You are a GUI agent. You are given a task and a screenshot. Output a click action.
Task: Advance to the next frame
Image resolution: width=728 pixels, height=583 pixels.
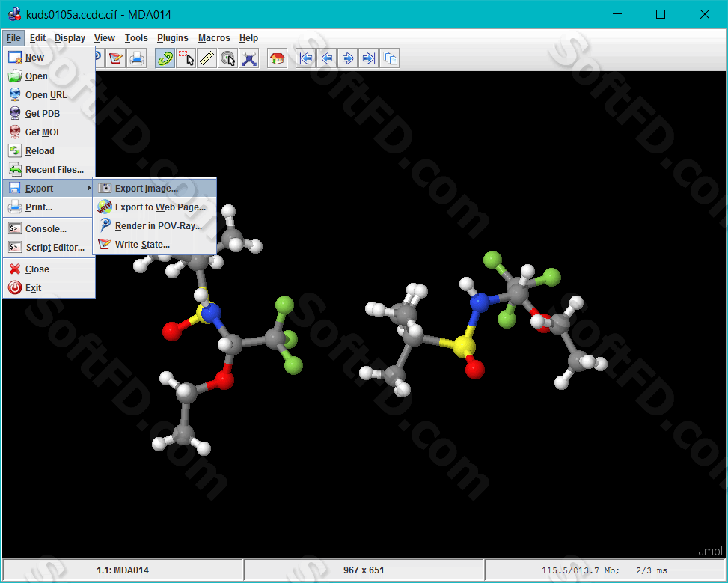click(347, 58)
